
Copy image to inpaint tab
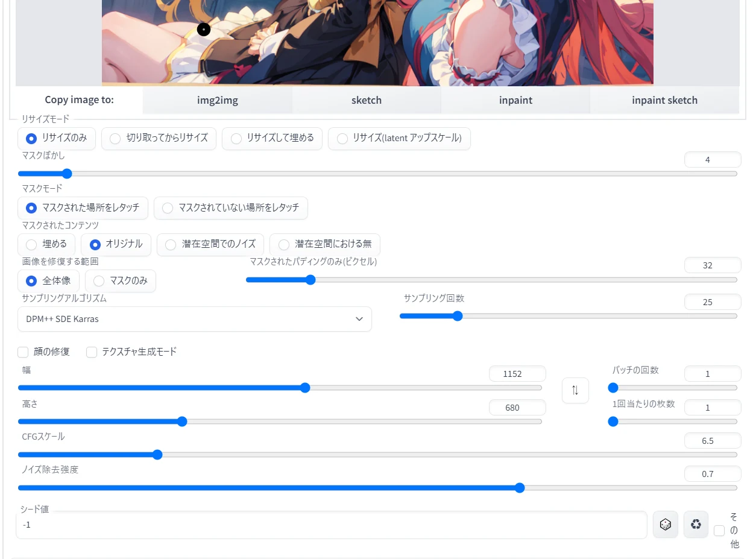point(515,100)
